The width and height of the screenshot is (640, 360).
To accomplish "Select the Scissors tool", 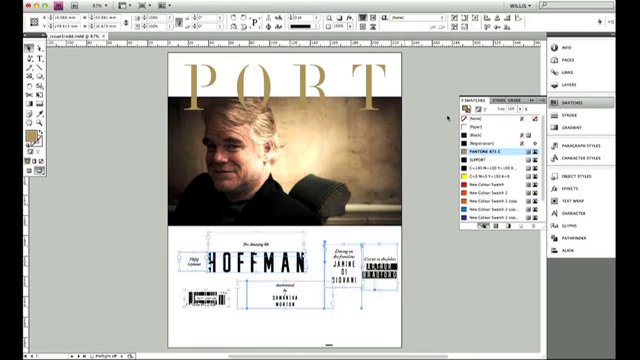I will [x=29, y=95].
